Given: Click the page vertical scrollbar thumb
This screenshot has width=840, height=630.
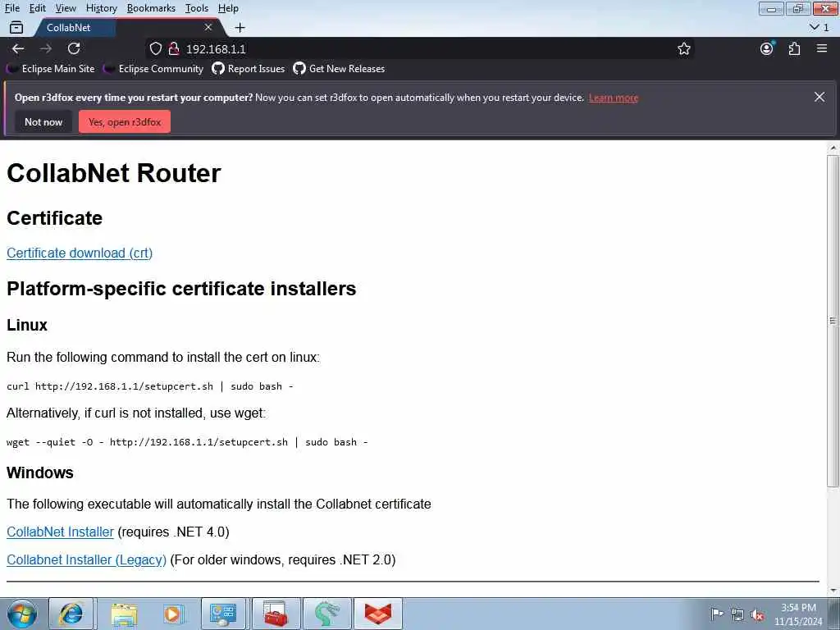Looking at the screenshot, I should click(x=833, y=322).
